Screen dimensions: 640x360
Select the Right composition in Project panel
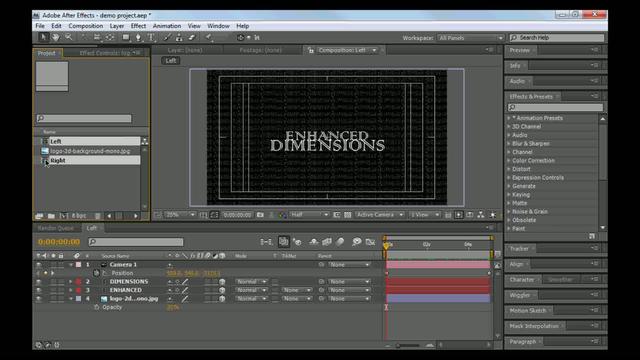click(95, 161)
